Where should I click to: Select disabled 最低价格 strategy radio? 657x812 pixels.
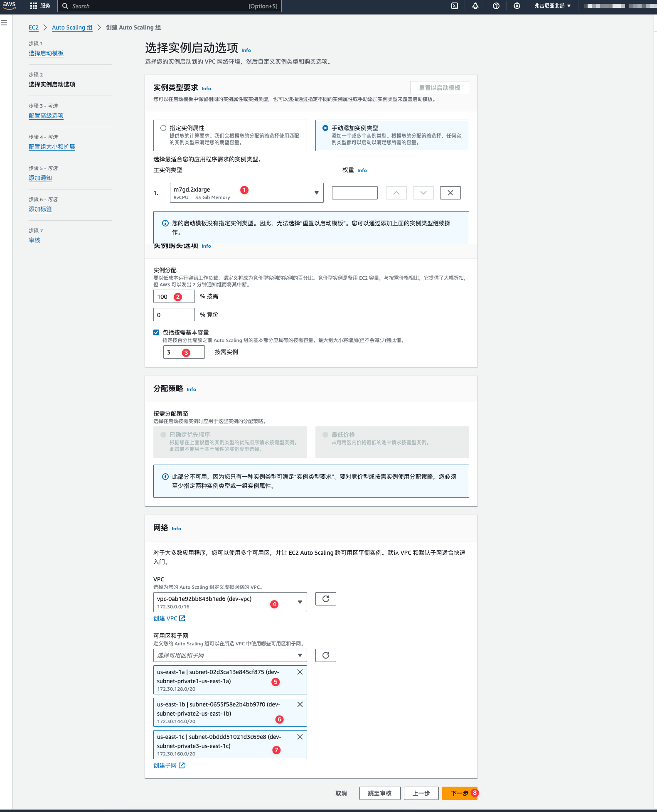click(x=325, y=435)
